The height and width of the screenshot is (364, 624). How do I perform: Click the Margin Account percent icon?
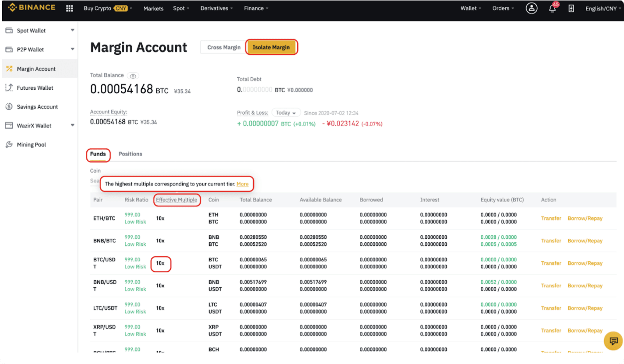point(9,69)
